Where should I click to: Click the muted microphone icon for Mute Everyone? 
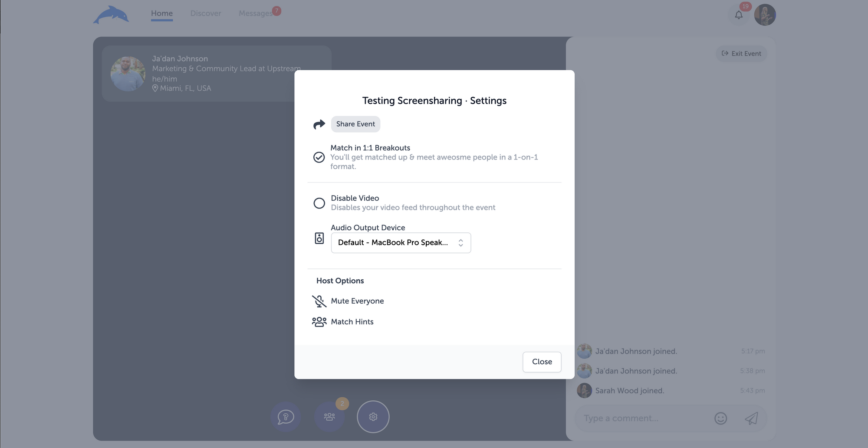[319, 301]
